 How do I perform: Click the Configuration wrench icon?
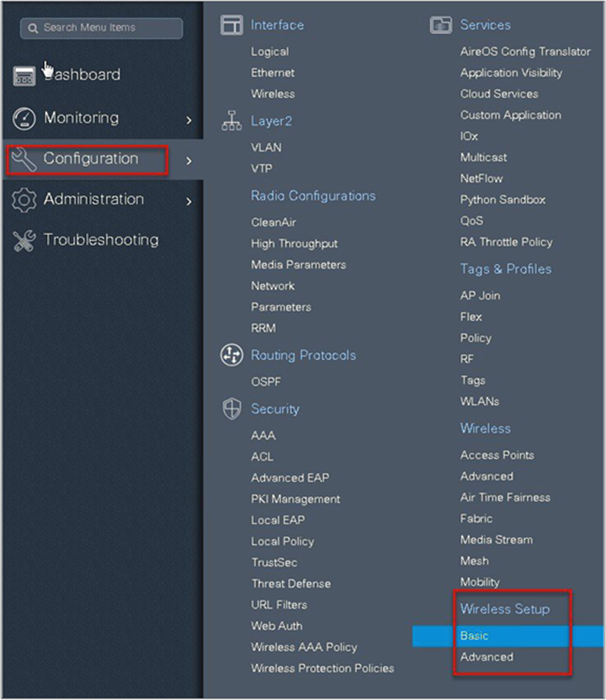(24, 159)
